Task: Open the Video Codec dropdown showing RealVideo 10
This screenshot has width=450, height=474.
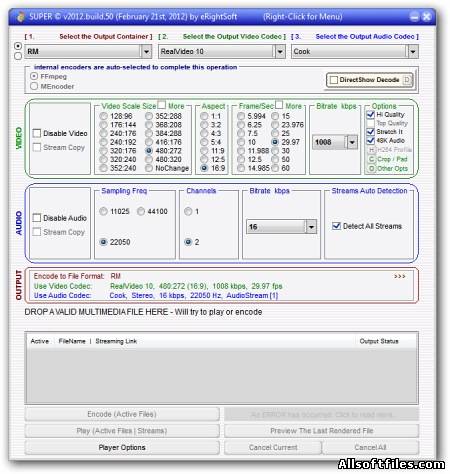Action: click(280, 52)
